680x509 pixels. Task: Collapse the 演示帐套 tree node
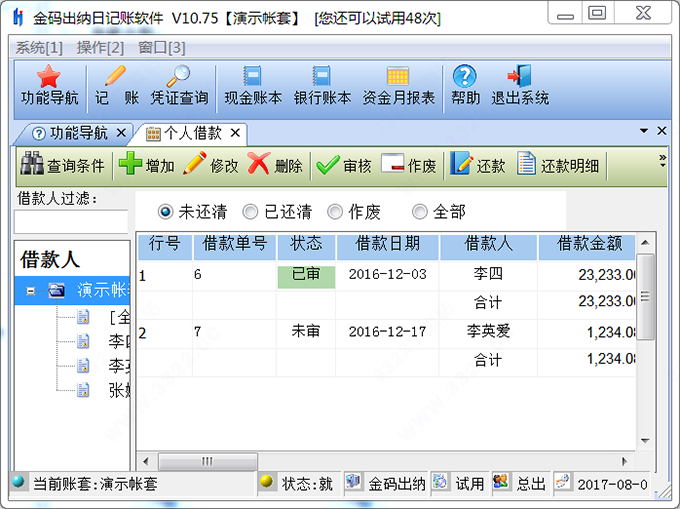tap(31, 291)
